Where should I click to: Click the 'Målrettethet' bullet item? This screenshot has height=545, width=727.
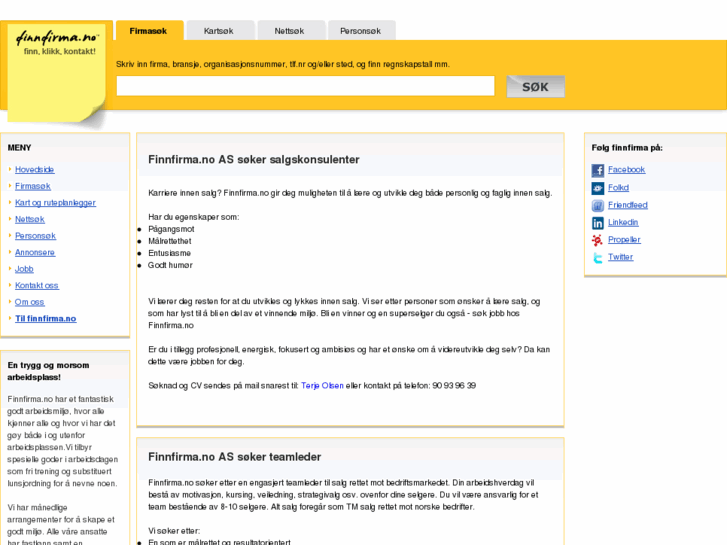(170, 241)
